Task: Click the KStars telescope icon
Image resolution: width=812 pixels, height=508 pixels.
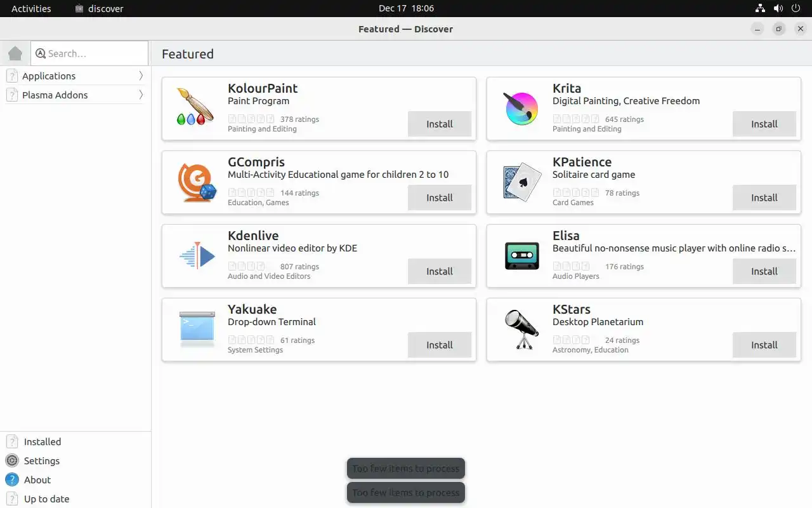Action: (x=521, y=329)
